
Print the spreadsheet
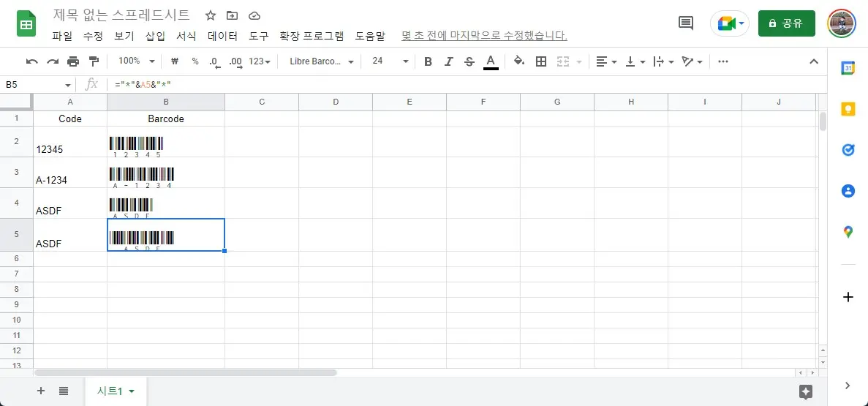(73, 61)
